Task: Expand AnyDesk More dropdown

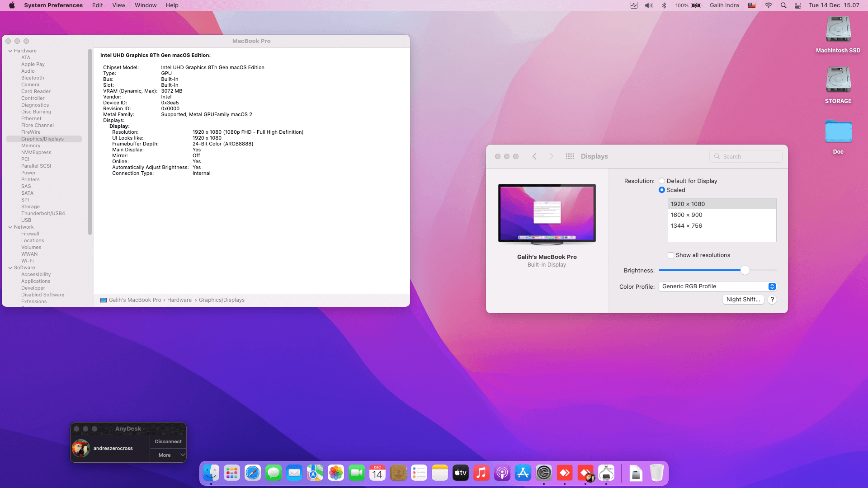Action: pos(168,455)
